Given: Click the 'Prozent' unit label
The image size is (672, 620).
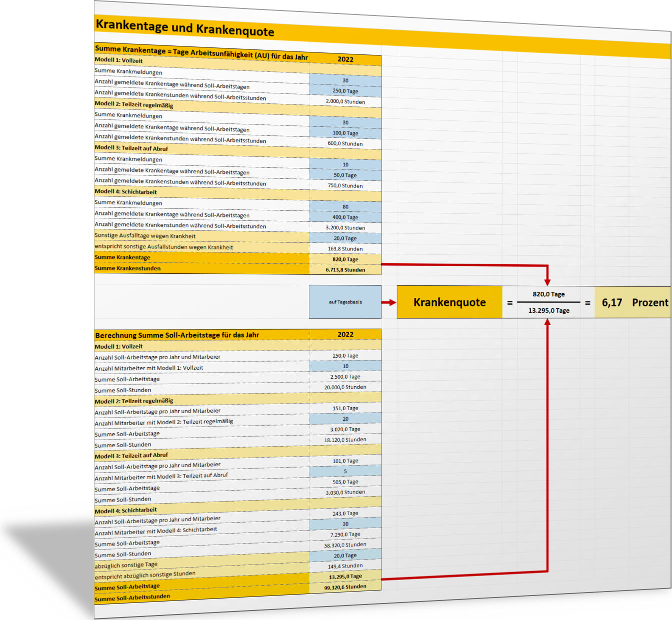Looking at the screenshot, I should point(650,302).
